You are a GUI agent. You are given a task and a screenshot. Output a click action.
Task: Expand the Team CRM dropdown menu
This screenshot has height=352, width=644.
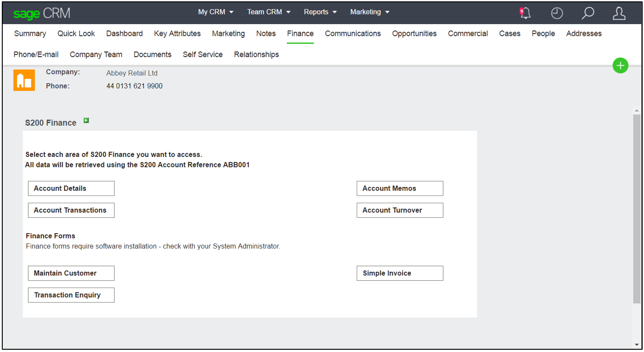pyautogui.click(x=269, y=12)
